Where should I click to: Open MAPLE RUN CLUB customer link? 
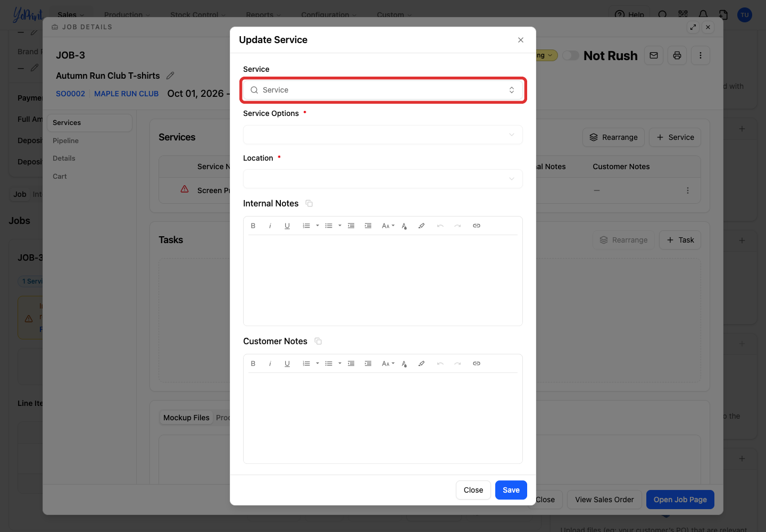[126, 94]
